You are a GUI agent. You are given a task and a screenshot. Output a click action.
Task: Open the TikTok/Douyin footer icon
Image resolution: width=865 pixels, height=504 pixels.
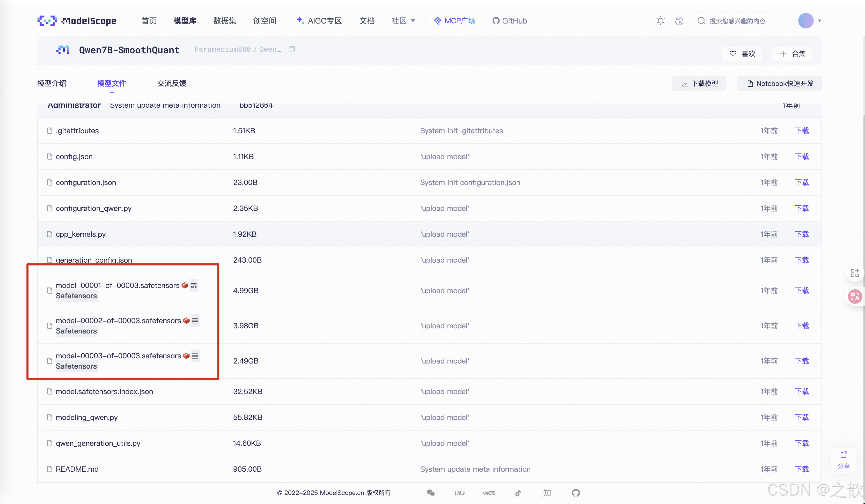point(518,493)
